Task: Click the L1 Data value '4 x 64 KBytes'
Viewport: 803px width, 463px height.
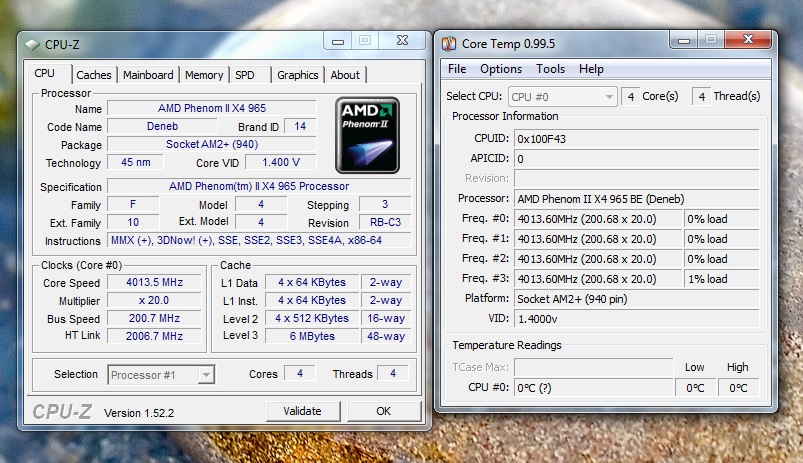Action: pyautogui.click(x=312, y=282)
